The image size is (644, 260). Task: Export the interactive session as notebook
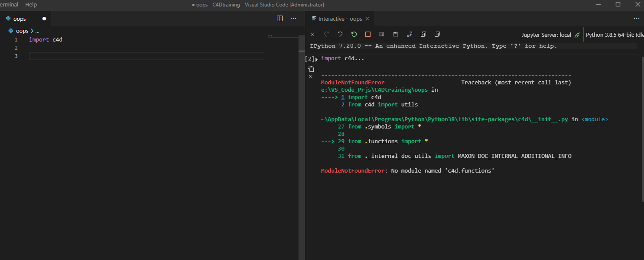(x=410, y=34)
